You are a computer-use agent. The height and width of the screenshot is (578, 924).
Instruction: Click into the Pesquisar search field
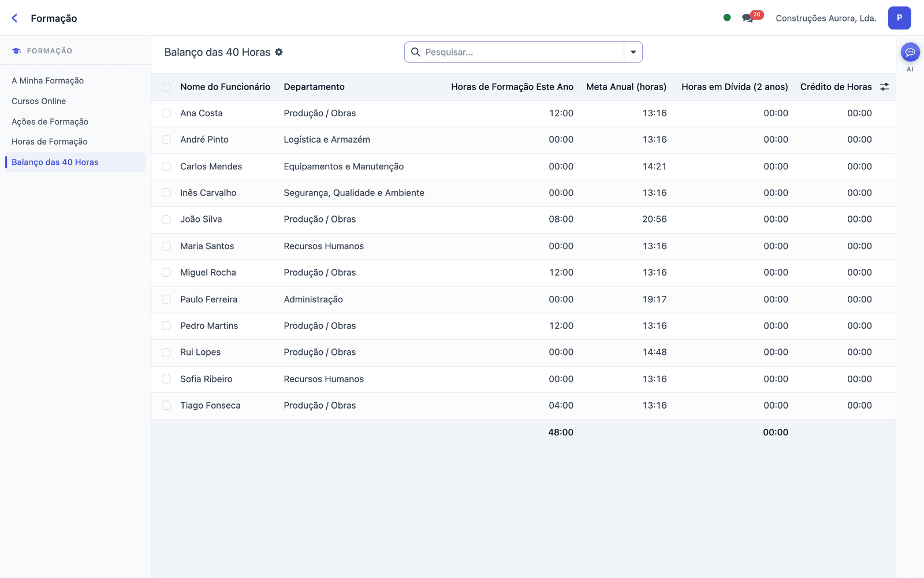[x=523, y=52]
